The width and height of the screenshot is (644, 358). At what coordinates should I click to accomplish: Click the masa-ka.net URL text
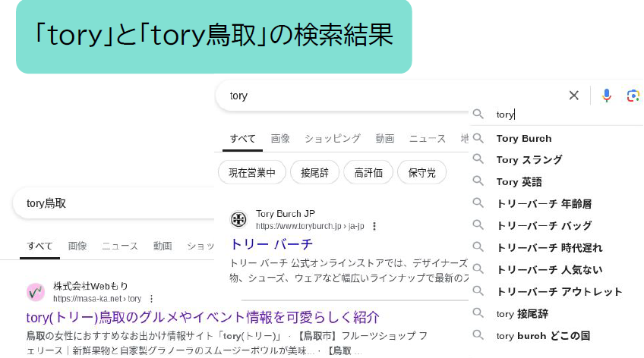pyautogui.click(x=97, y=299)
